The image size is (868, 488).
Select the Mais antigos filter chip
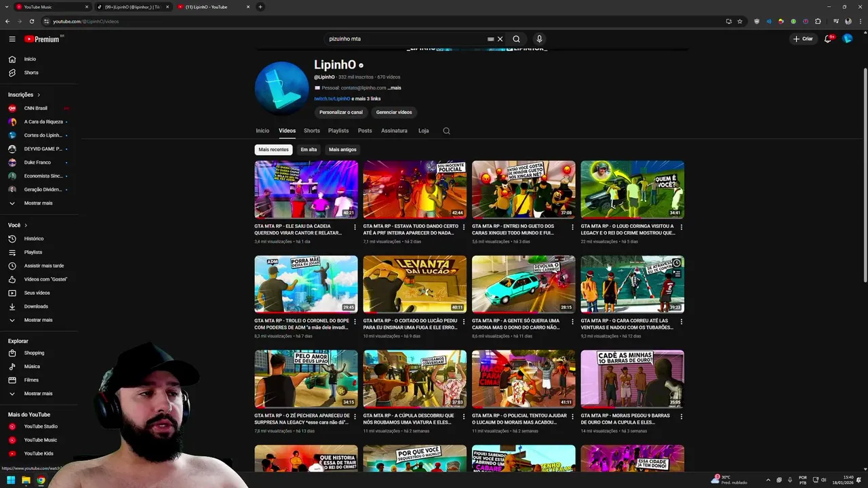click(342, 150)
